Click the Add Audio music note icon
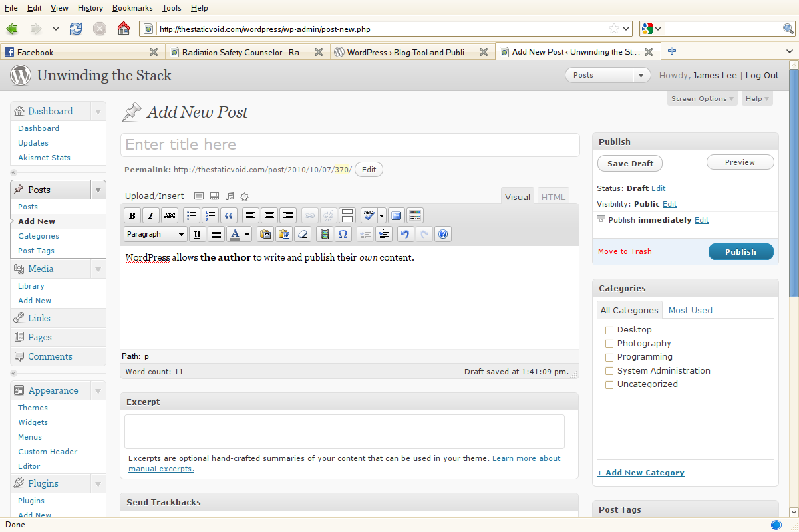The height and width of the screenshot is (532, 799). [x=230, y=196]
